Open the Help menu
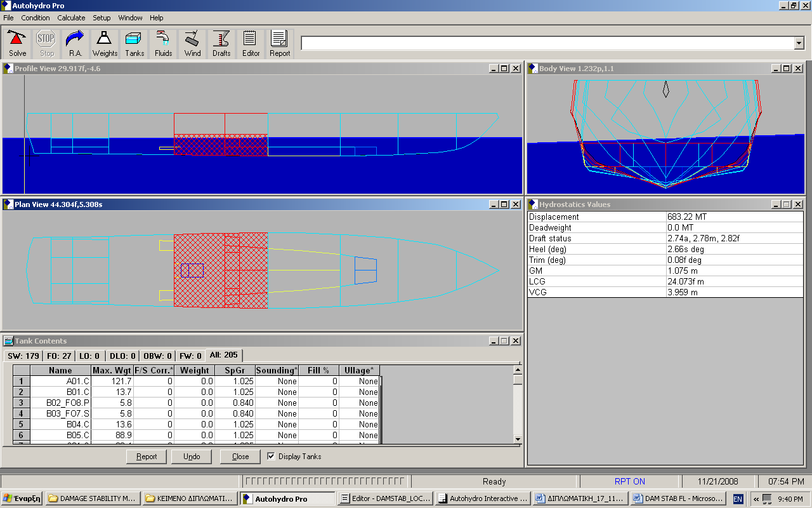The height and width of the screenshot is (508, 812). pos(156,18)
